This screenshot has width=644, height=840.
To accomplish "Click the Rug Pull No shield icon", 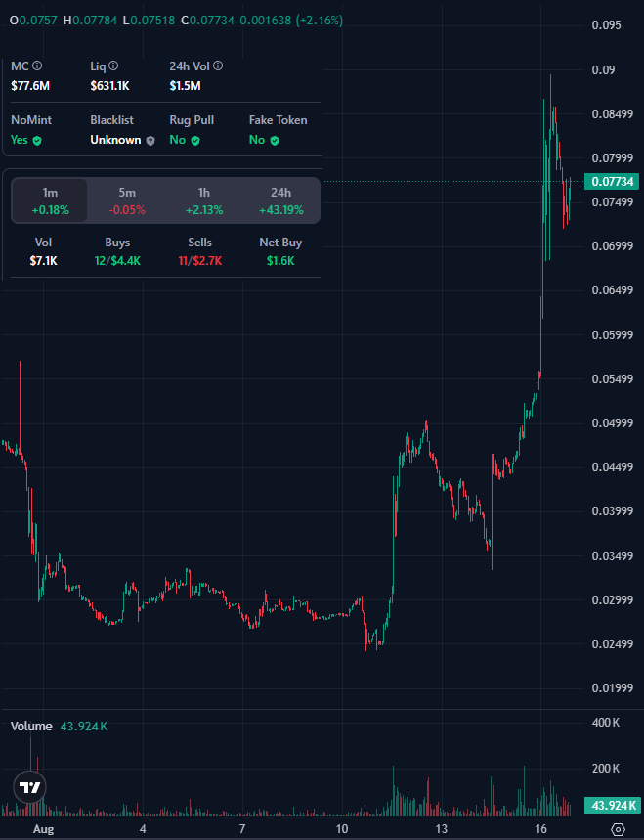I will (x=195, y=141).
